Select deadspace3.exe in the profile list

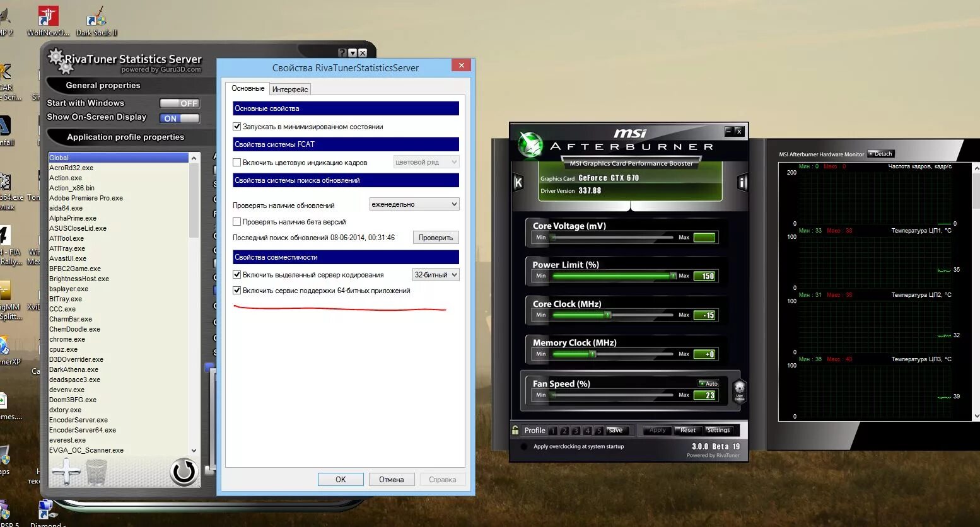tap(119, 379)
